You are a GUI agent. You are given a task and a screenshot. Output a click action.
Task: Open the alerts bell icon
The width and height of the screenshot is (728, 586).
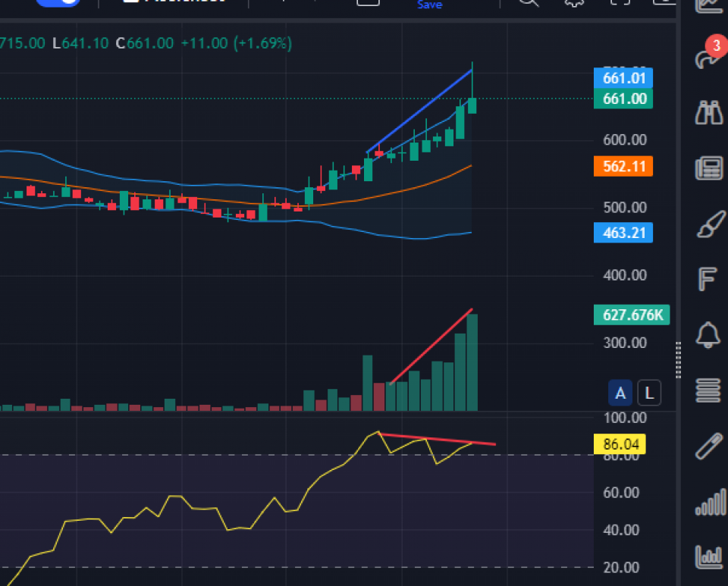coord(708,334)
